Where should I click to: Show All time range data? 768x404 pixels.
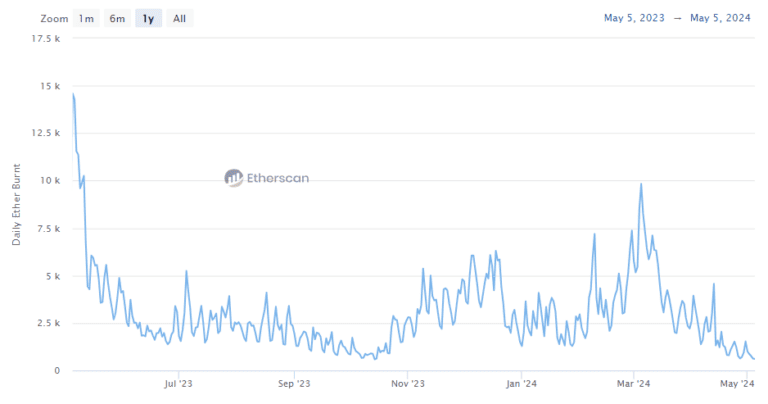(x=179, y=18)
